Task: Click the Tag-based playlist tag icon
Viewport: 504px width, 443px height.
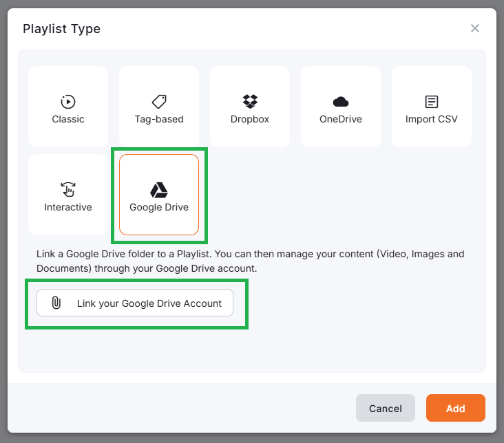Action: tap(159, 102)
